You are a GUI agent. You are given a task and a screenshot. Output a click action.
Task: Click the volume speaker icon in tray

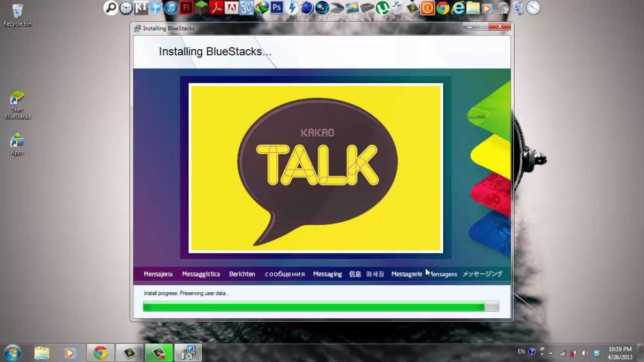585,353
